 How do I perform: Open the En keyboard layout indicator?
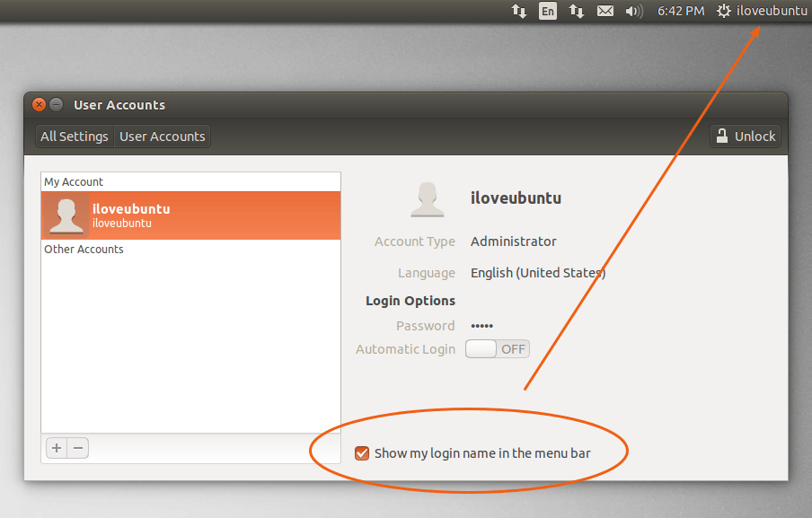pos(547,12)
